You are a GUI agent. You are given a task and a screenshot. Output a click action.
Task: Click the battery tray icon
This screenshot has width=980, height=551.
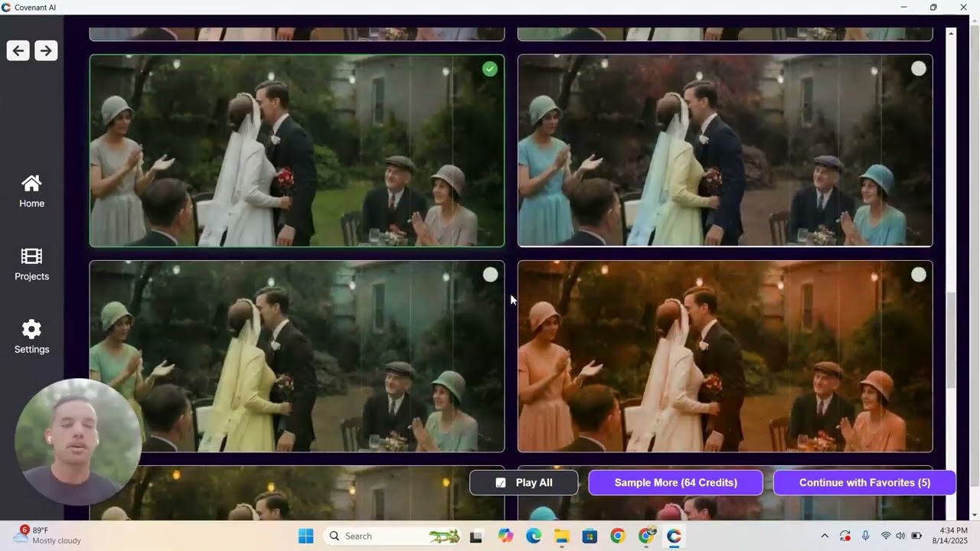click(x=916, y=536)
